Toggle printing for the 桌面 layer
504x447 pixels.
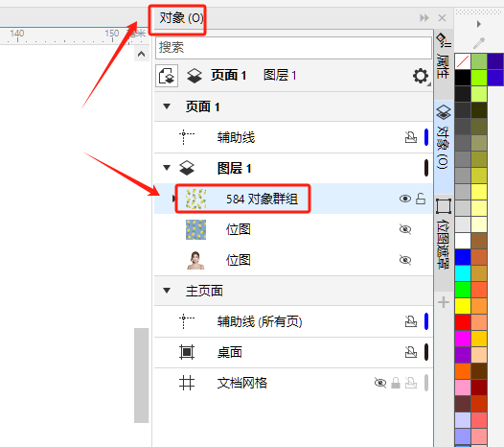pyautogui.click(x=411, y=352)
